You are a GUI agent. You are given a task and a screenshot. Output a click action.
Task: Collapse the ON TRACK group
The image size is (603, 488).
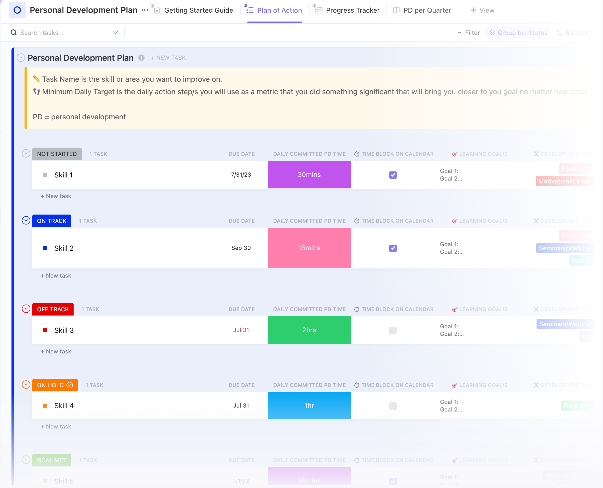[x=26, y=220]
